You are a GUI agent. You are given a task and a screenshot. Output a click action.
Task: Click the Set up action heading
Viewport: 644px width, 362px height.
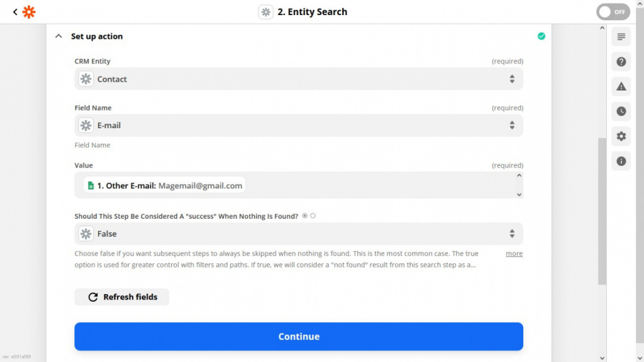97,36
